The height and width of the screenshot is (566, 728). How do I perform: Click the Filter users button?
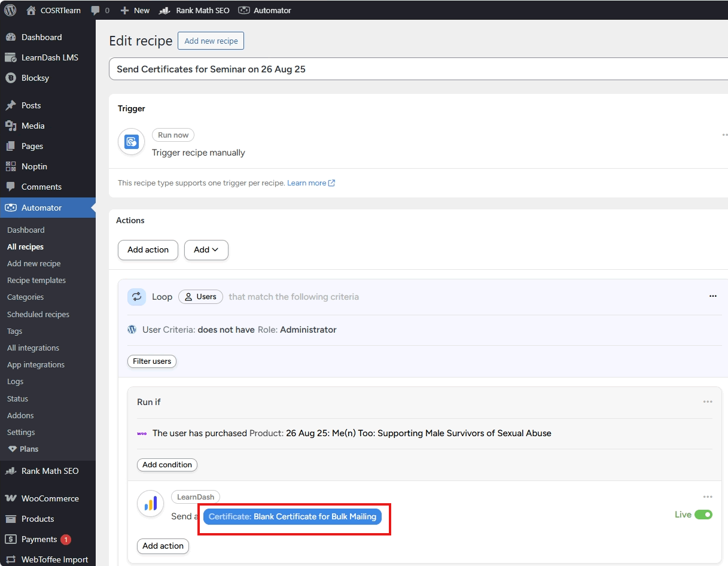coord(152,361)
